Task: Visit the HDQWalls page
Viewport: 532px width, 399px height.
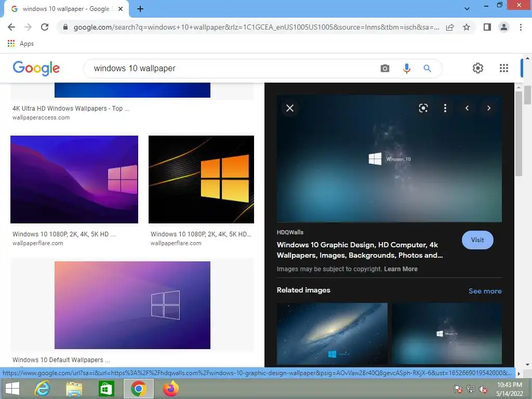Action: 477,240
